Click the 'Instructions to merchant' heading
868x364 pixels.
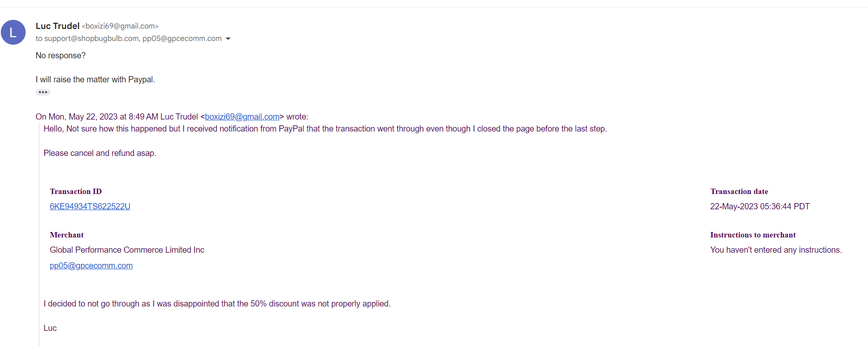pos(753,235)
